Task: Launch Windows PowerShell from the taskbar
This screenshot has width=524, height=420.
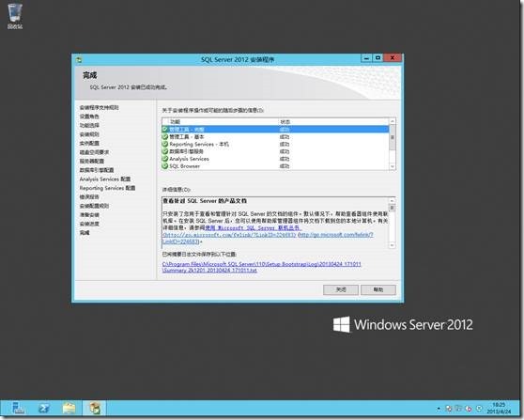Action: pos(44,408)
